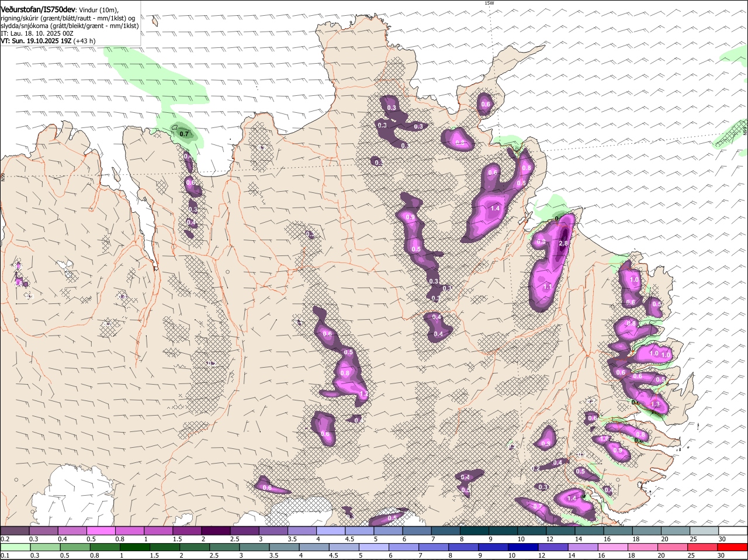Image resolution: width=748 pixels, height=560 pixels.
Task: Pick the 0.5 pink swatch in the upper scale
Action: click(x=101, y=530)
